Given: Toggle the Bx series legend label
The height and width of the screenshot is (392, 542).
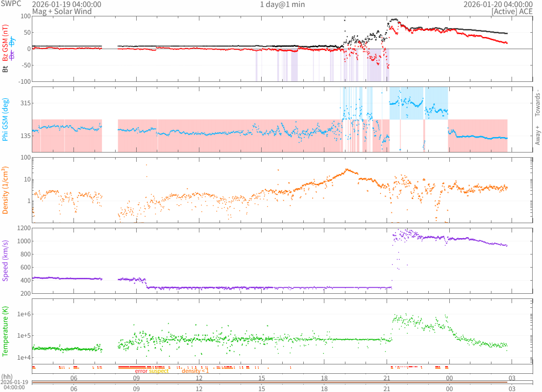Looking at the screenshot, I should [12, 55].
